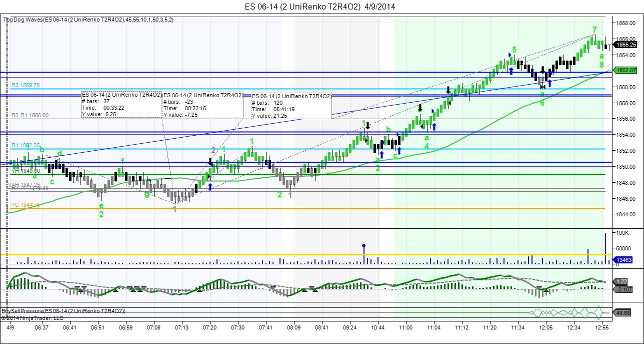The height and width of the screenshot is (344, 644).
Task: Select the R2 1859.75 level label
Action: (25, 85)
